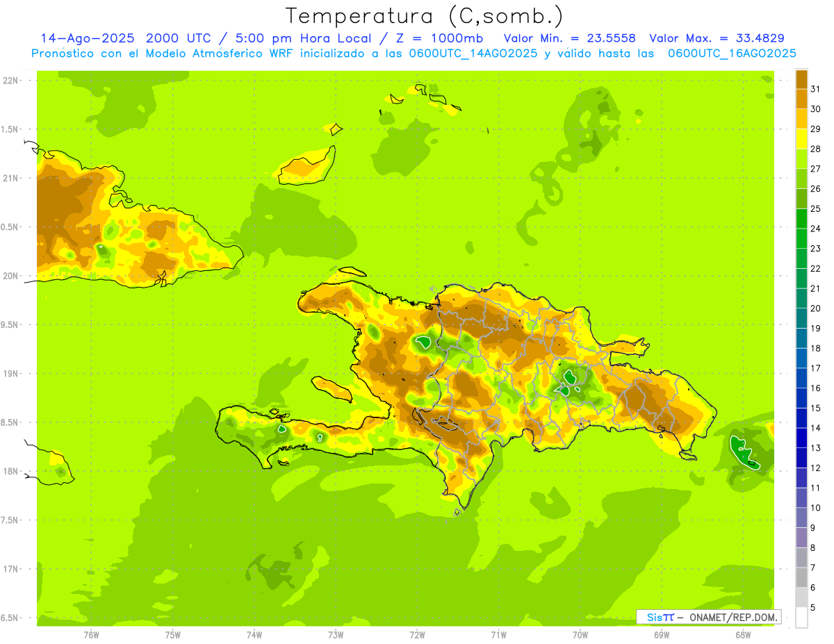Choose the lime swatch between 27 and 28
Image resolution: width=834 pixels, height=644 pixels.
coord(801,159)
